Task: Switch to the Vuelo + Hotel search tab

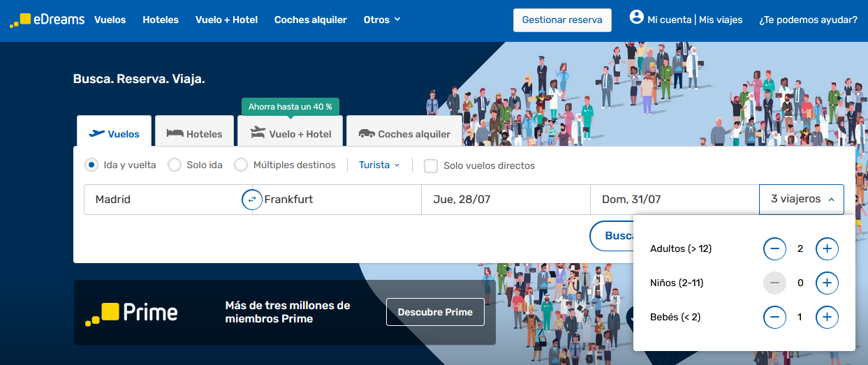Action: pyautogui.click(x=290, y=131)
